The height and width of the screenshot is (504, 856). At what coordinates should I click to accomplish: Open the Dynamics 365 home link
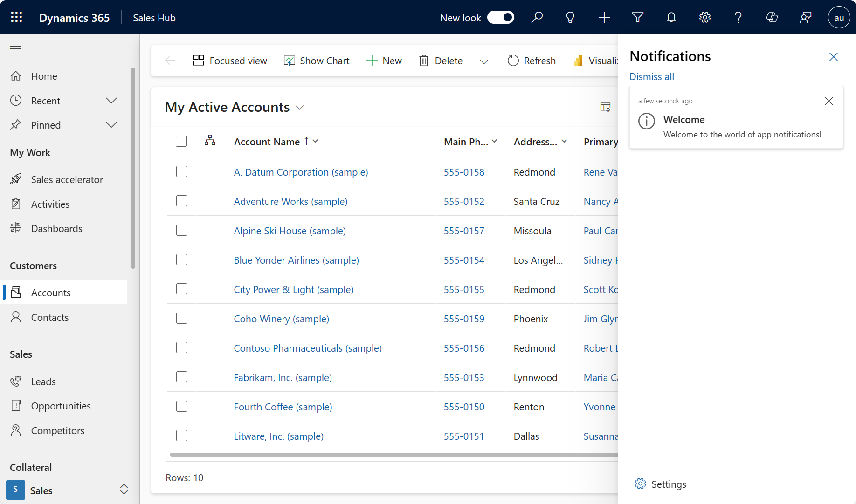pos(75,18)
